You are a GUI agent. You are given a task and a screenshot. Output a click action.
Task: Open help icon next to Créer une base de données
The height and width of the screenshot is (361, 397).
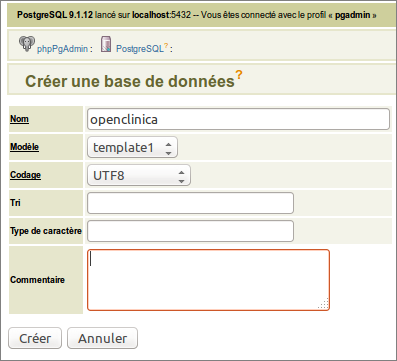pyautogui.click(x=239, y=75)
